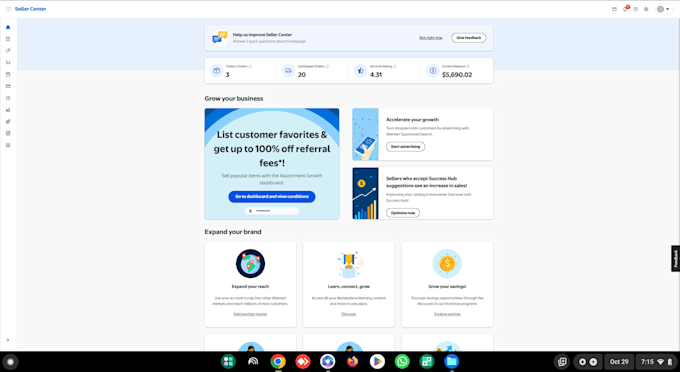Open the rocket growth sidebar icon

[8, 121]
